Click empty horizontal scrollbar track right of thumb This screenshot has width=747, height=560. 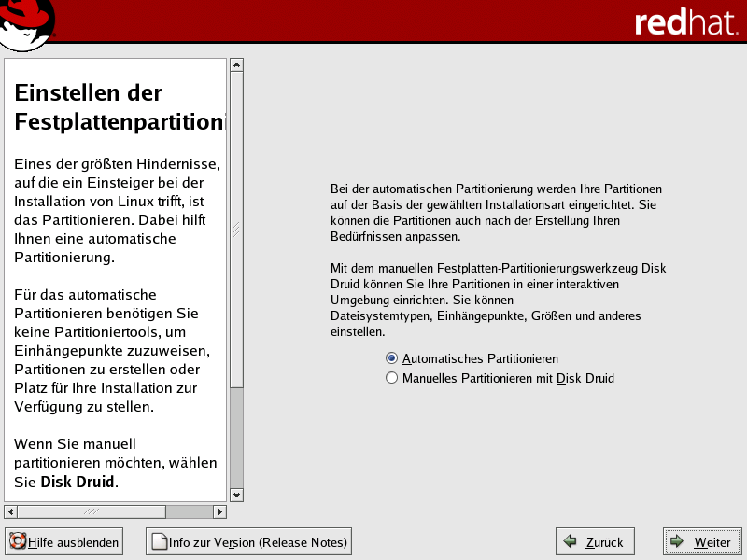[x=190, y=511]
